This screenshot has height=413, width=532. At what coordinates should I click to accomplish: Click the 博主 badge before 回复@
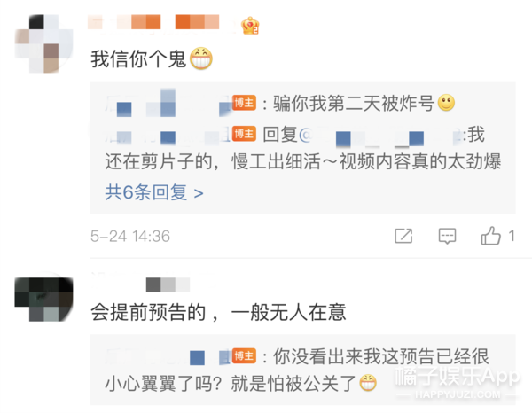[x=244, y=134]
